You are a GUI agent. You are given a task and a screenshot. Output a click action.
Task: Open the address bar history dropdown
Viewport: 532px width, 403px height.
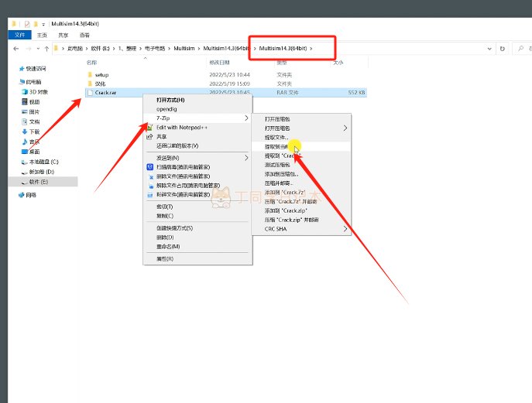489,49
